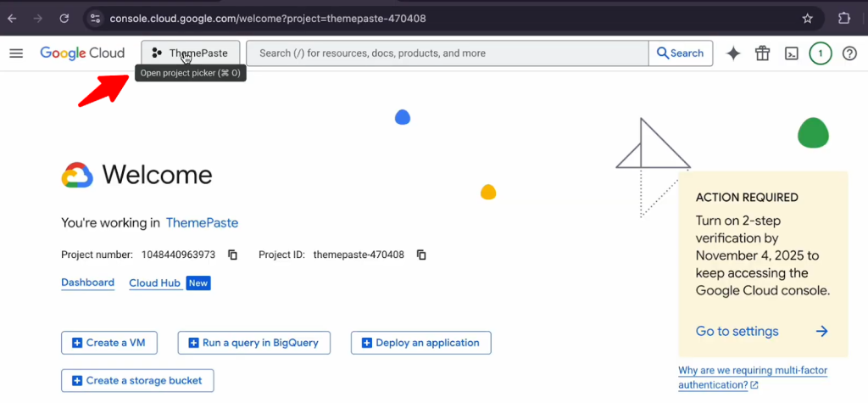The height and width of the screenshot is (403, 868).
Task: Open the help question mark icon
Action: point(849,53)
